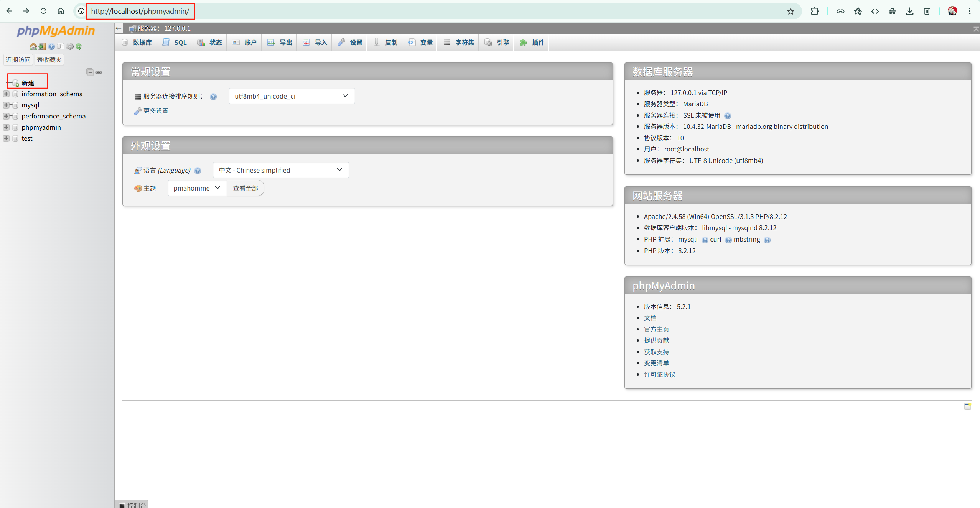Click the sidebar documents copy icon
Screen dimensions: 980x508
point(60,47)
